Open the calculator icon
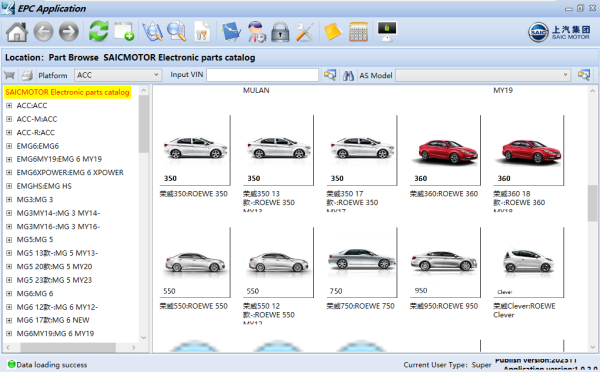 [x=359, y=32]
